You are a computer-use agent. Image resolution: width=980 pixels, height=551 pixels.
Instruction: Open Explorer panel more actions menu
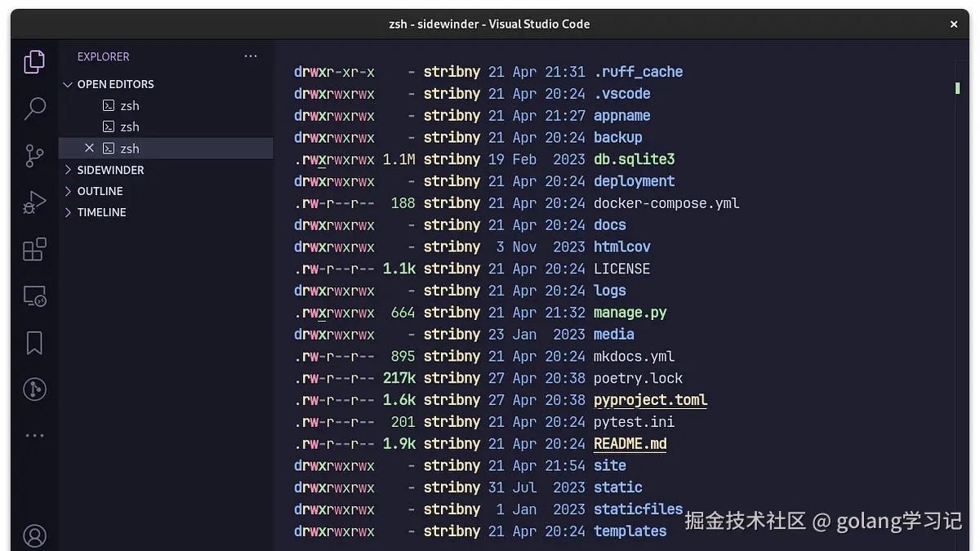point(250,56)
